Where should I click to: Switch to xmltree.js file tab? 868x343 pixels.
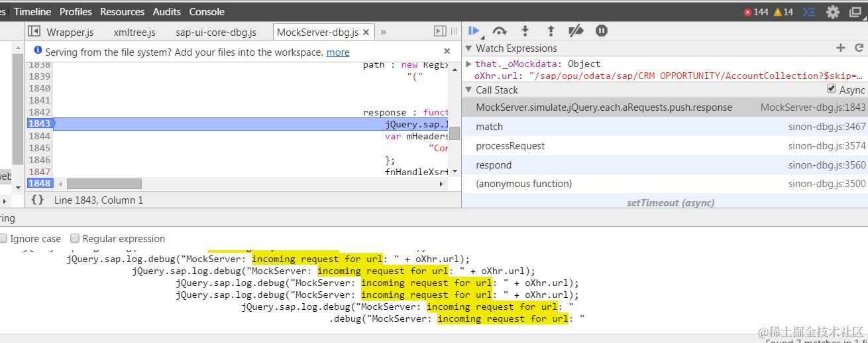pos(135,32)
